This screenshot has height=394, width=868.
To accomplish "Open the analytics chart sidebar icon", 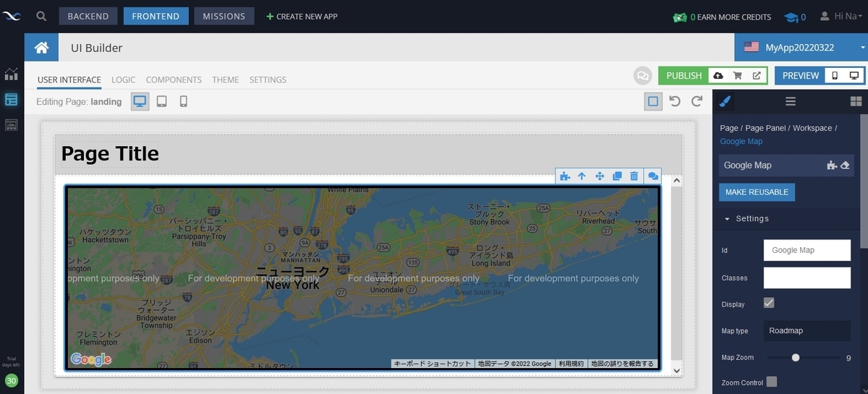I will [11, 74].
